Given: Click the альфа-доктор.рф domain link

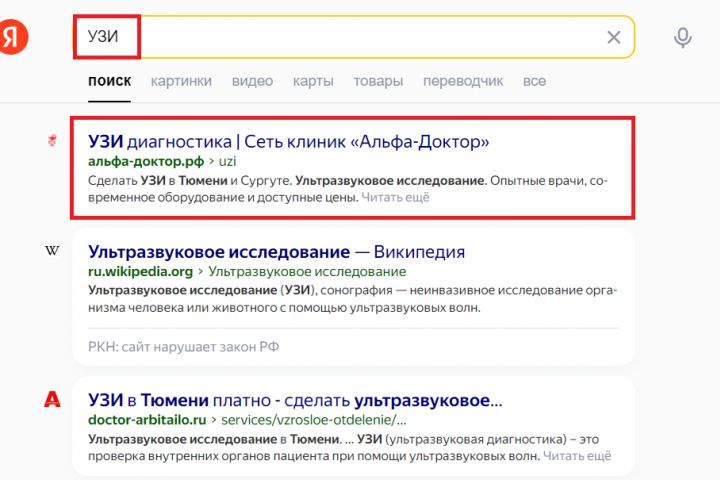Looking at the screenshot, I should point(146,162).
